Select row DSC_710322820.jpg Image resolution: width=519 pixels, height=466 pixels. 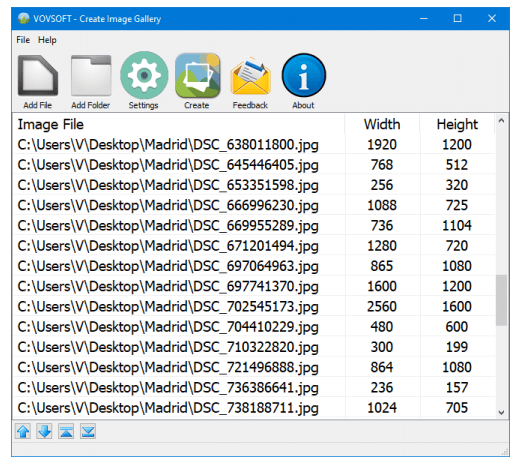tap(254, 347)
